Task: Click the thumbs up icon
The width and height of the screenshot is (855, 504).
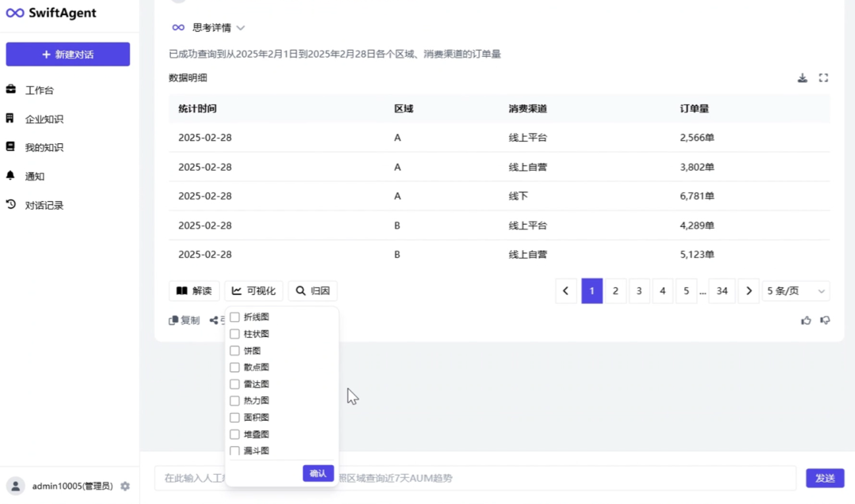Action: pos(806,320)
